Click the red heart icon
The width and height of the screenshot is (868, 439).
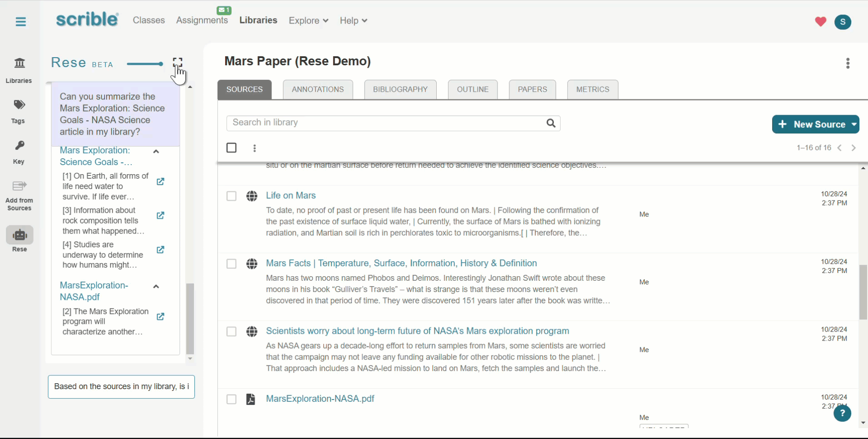point(820,21)
